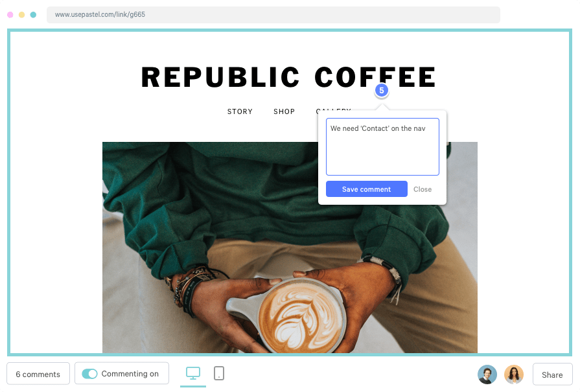
Task: Open the female collaborator's avatar
Action: [x=514, y=375]
